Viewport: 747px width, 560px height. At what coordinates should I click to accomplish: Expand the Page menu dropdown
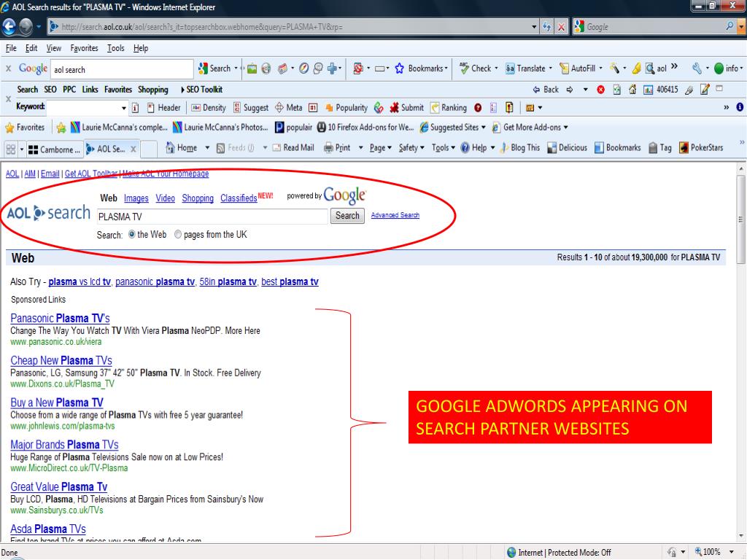(x=390, y=148)
